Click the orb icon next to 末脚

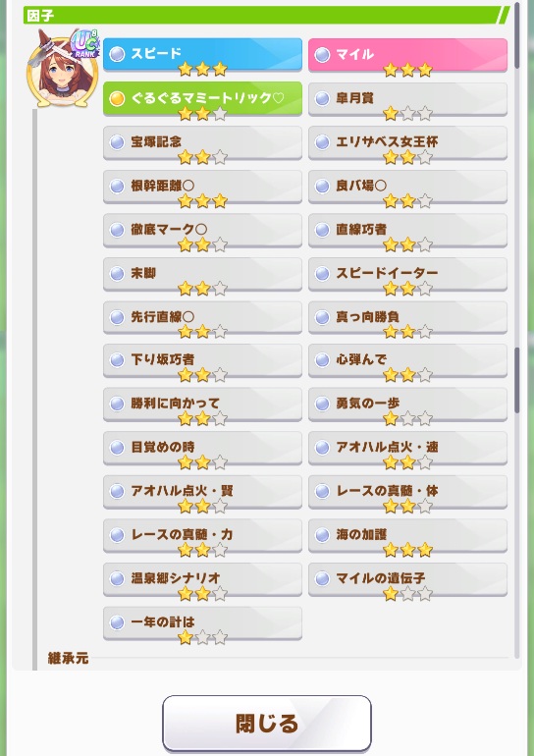point(117,273)
